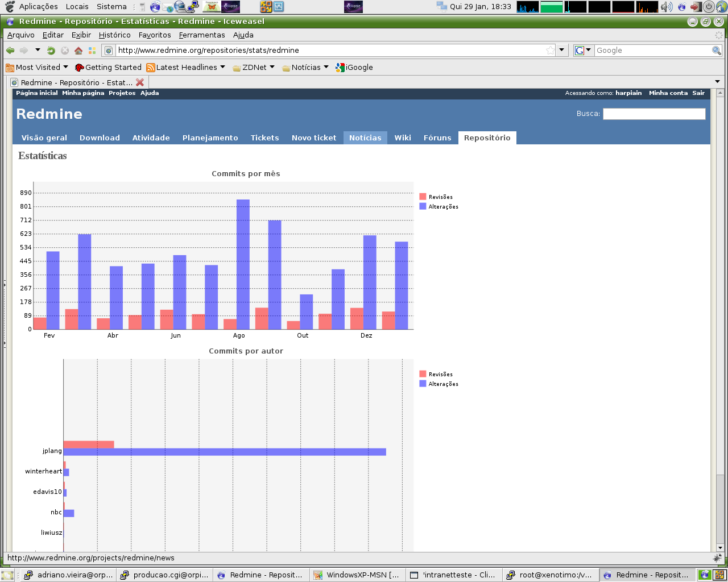
Task: Expand the Notícias bookmarks folder
Action: (305, 67)
